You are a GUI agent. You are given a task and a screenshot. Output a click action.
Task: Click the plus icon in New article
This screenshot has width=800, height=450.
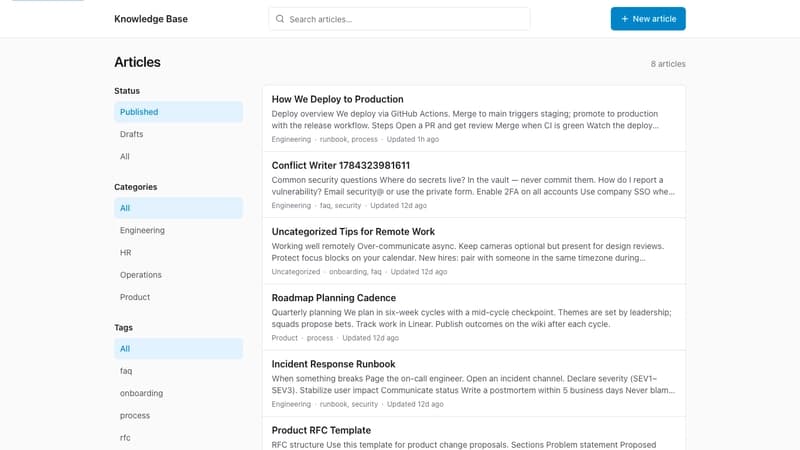[x=624, y=19]
